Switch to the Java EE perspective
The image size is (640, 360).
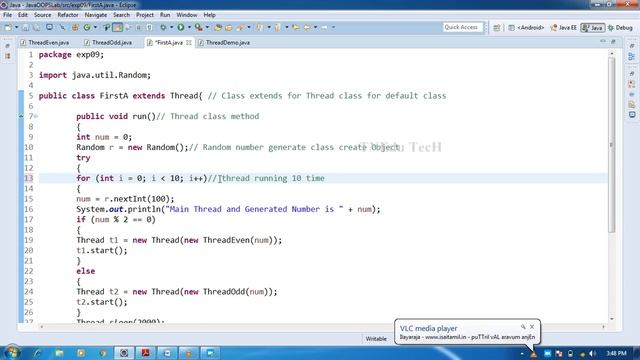point(563,28)
